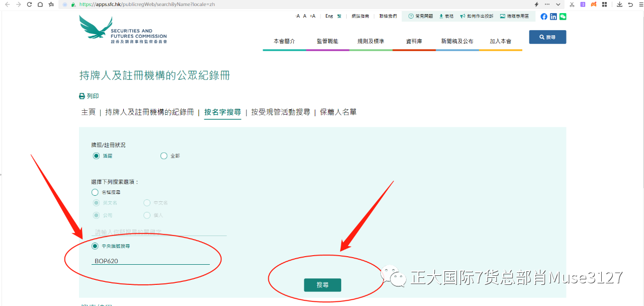Click the printer icon next to 列印

(82, 96)
